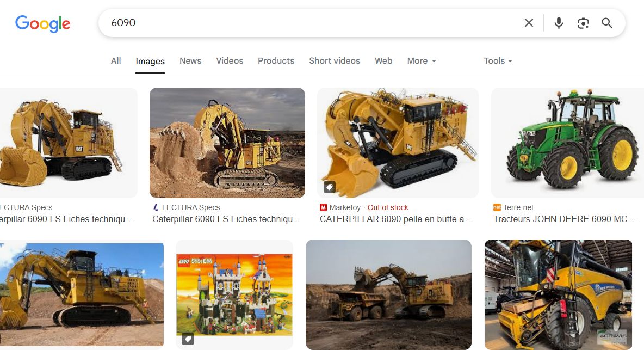644x350 pixels.
Task: Open the cut-off first row Caterpillar 6090 FS thumbnail
Action: 69,143
